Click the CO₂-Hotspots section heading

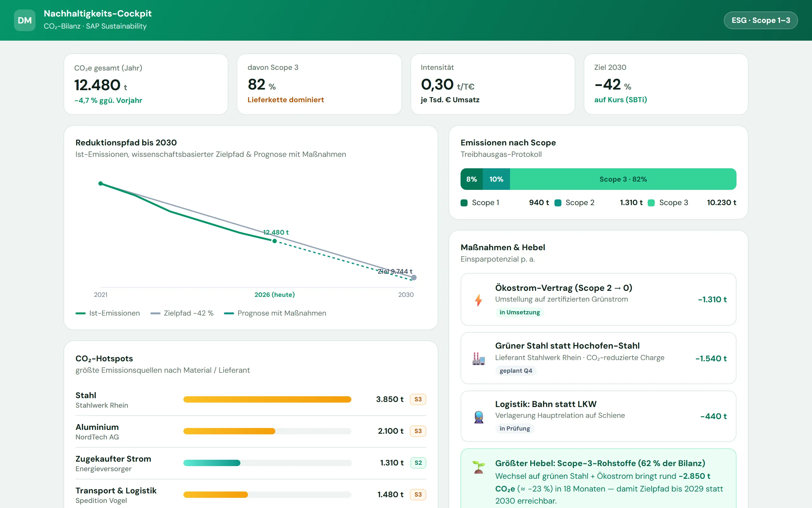tap(104, 358)
